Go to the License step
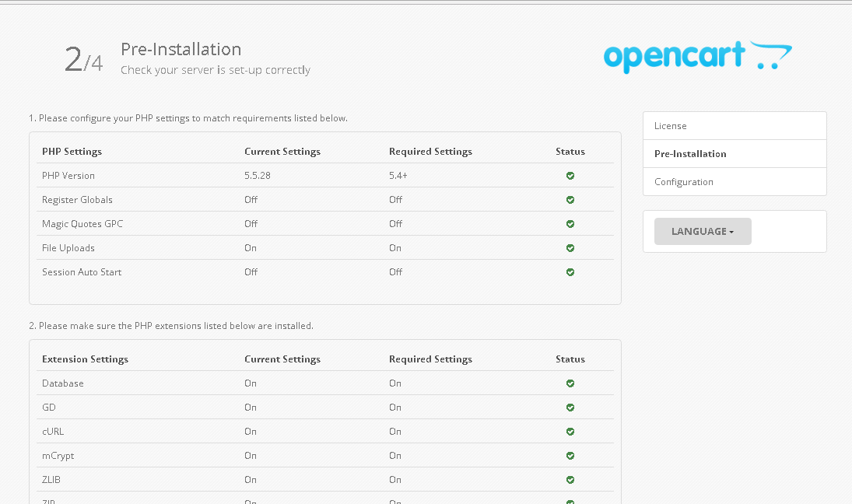 pos(671,126)
